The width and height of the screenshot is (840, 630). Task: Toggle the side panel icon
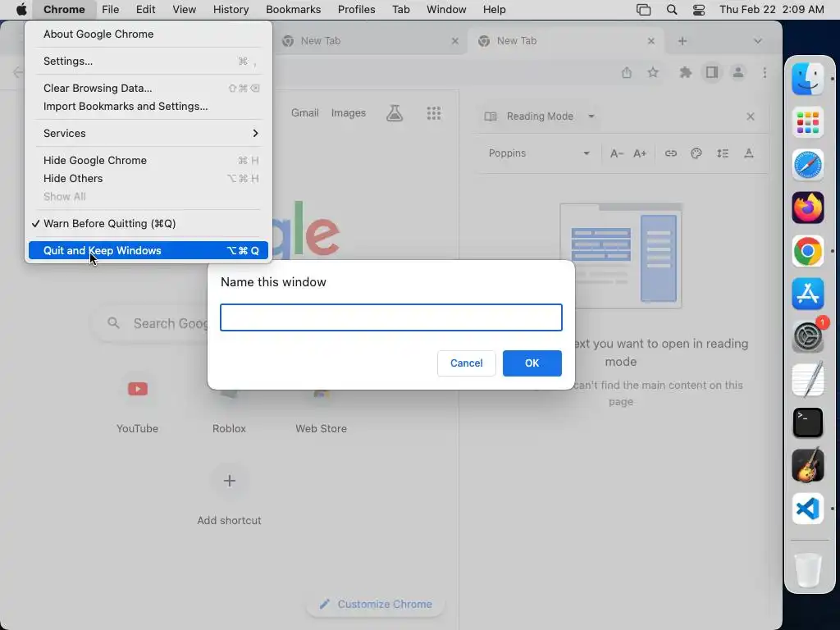click(x=711, y=72)
